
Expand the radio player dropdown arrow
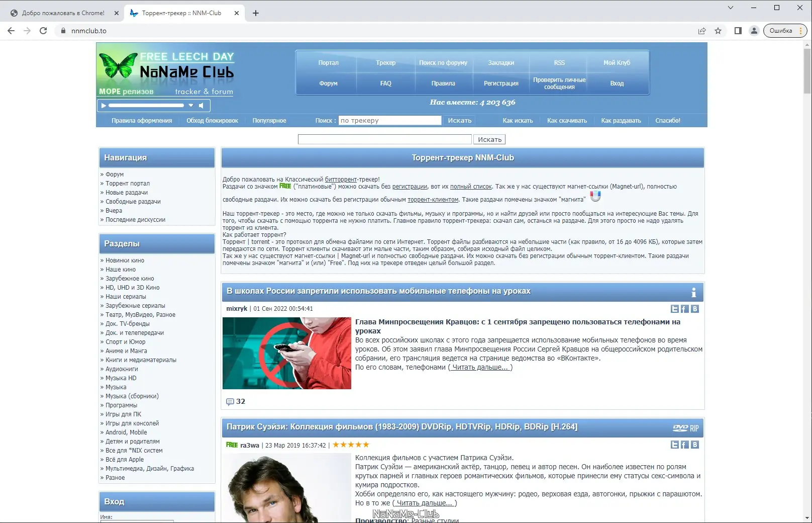190,106
